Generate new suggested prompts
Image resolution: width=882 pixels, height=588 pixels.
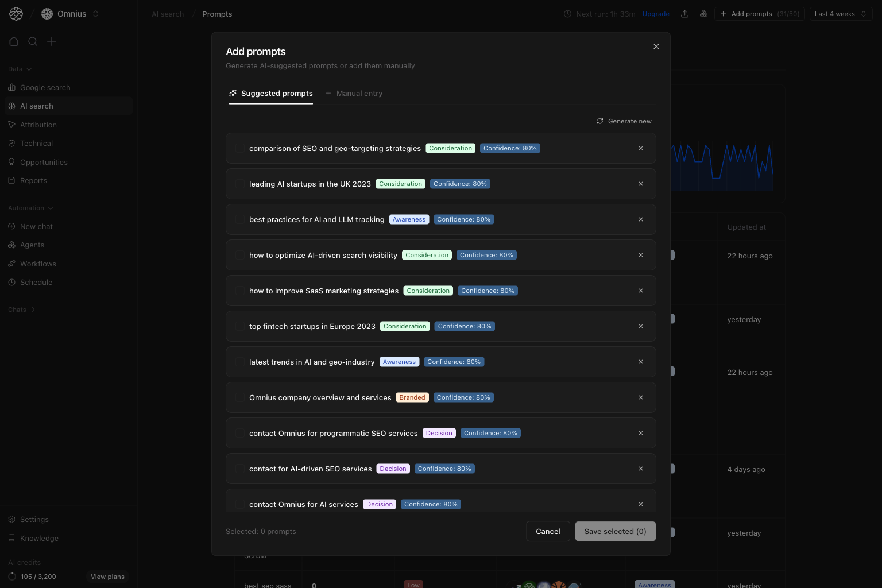[x=624, y=121]
